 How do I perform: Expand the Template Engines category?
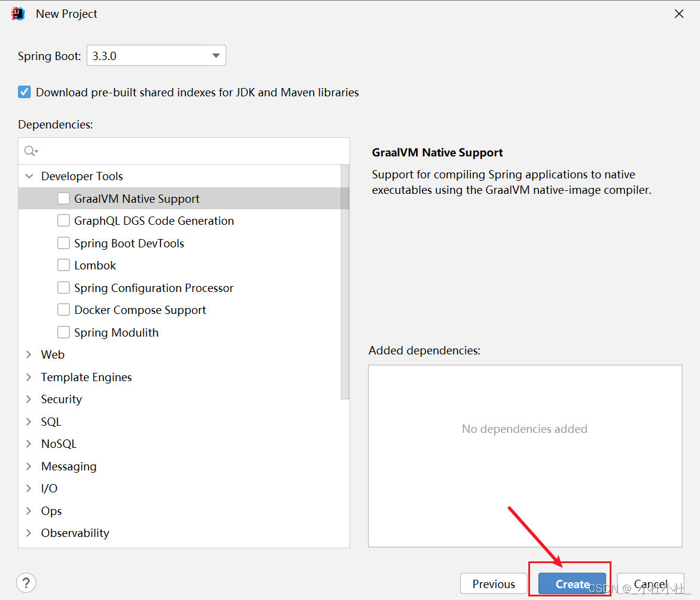pyautogui.click(x=29, y=376)
